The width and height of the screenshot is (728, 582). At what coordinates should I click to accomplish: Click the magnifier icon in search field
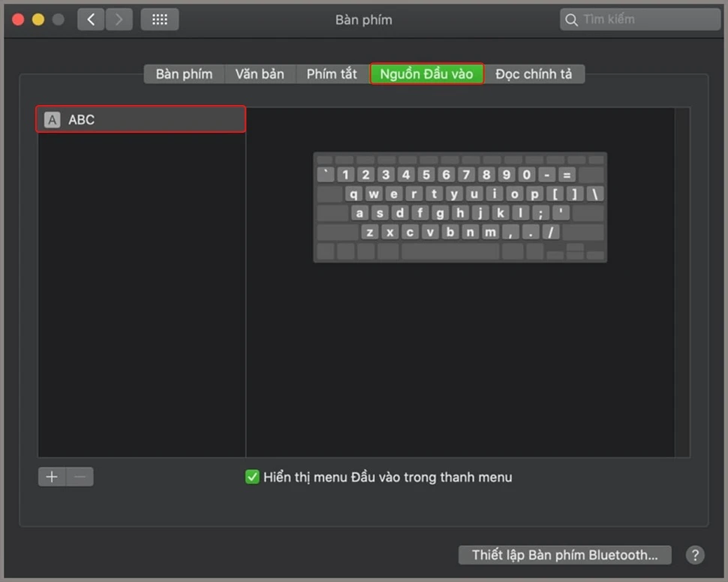pyautogui.click(x=572, y=19)
